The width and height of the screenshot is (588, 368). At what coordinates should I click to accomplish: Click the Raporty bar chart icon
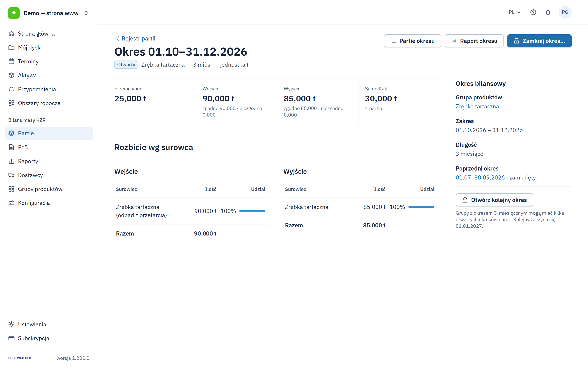pyautogui.click(x=11, y=161)
